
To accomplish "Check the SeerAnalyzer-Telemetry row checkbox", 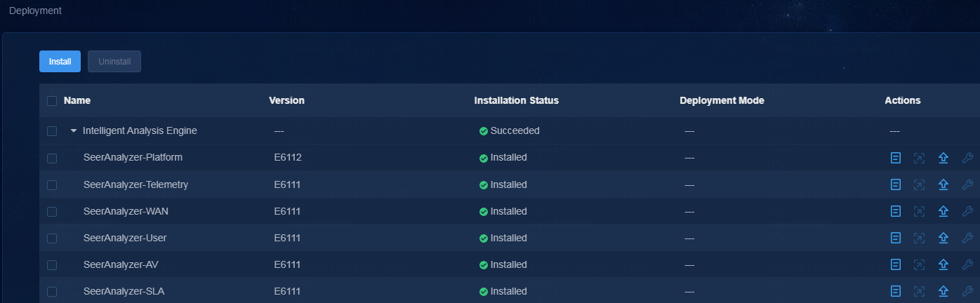I will (x=52, y=185).
